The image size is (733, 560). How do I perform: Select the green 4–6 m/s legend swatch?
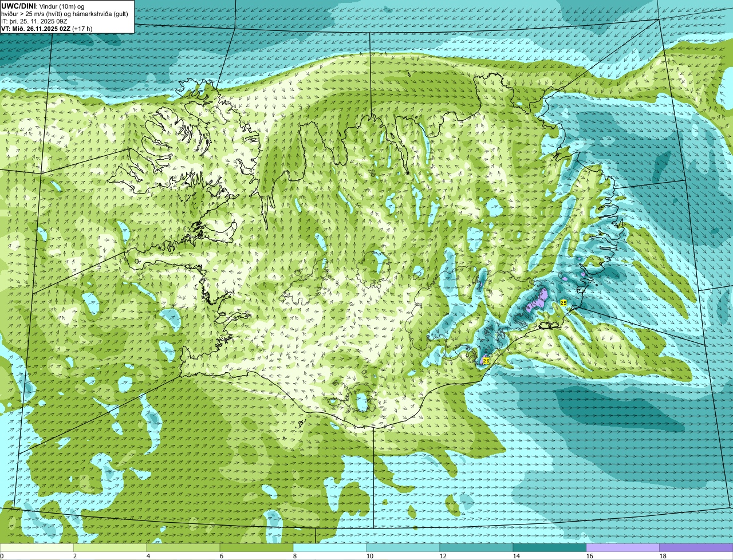point(183,548)
